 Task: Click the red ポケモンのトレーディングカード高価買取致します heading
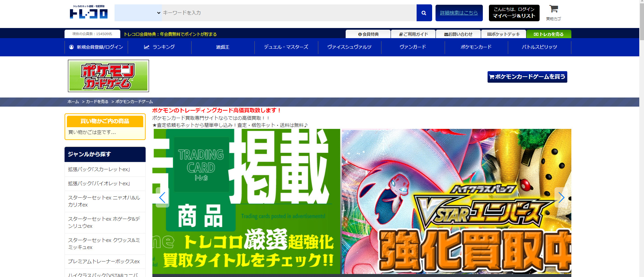pos(217,110)
